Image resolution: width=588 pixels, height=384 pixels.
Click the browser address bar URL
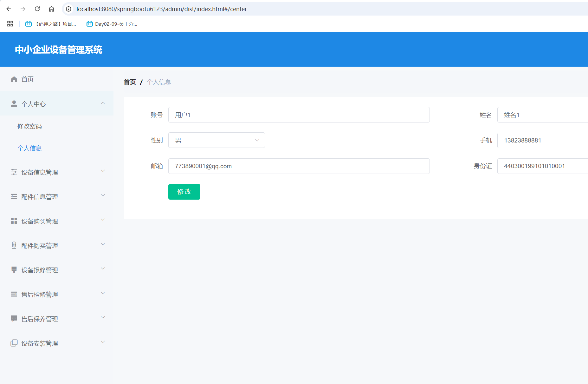point(162,9)
